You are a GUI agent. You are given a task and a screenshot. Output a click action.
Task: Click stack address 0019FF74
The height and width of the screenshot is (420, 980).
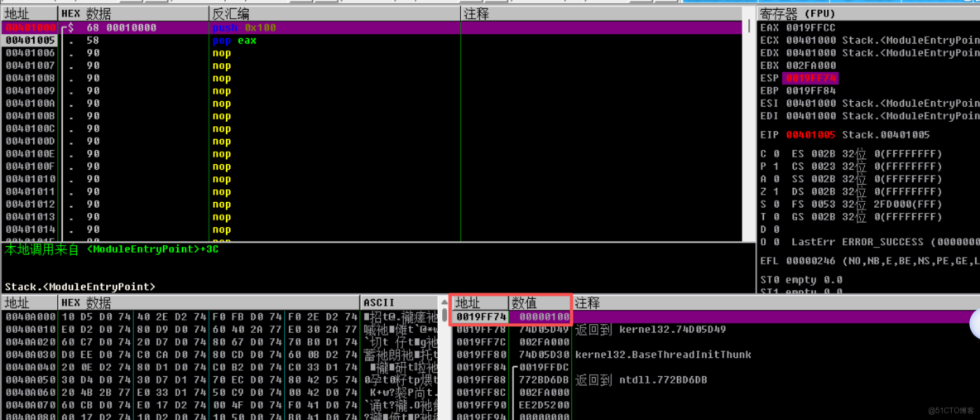click(481, 316)
